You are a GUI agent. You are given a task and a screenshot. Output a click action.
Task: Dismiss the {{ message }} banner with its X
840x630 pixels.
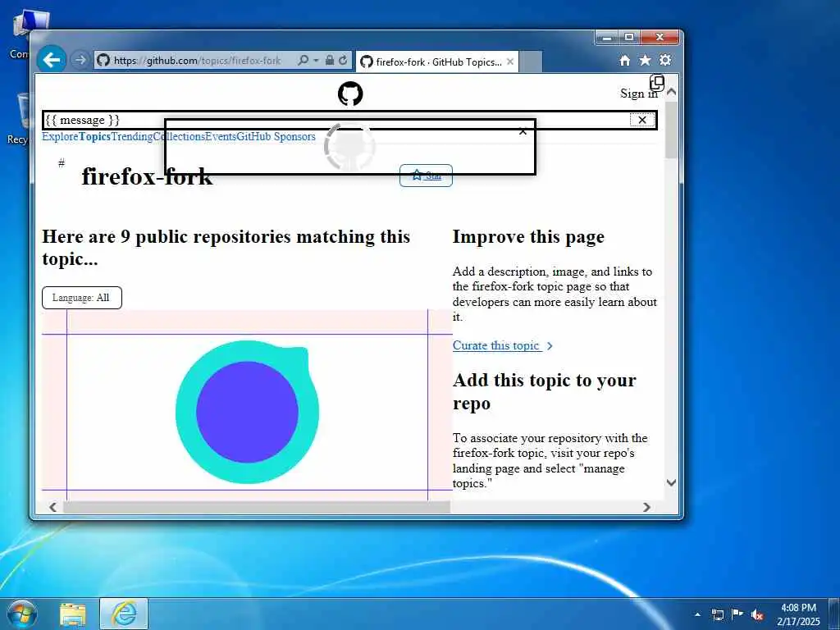point(641,120)
